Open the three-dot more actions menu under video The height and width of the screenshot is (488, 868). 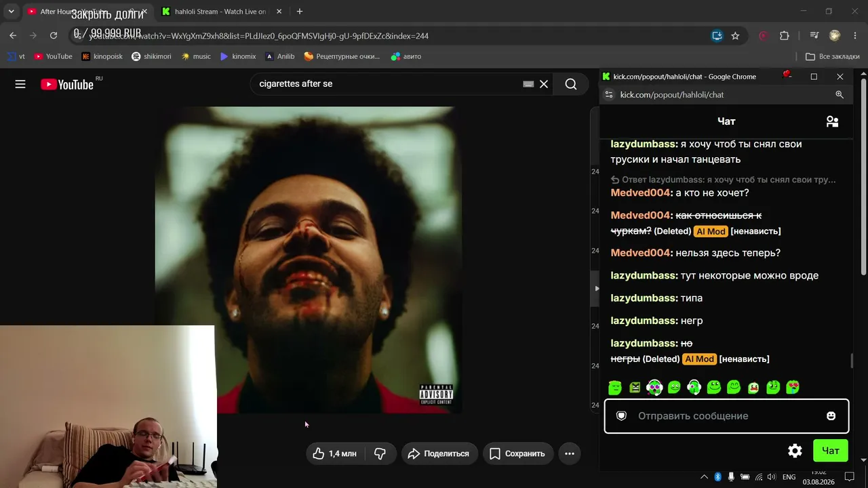[570, 453]
